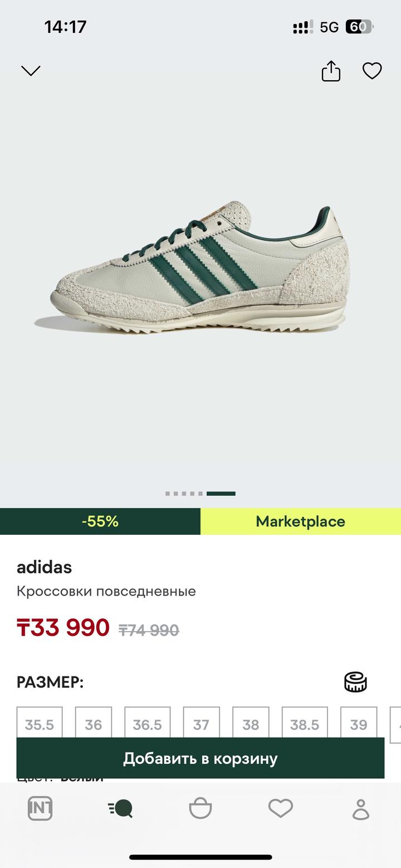Select size 36
The width and height of the screenshot is (401, 868).
pos(94,725)
